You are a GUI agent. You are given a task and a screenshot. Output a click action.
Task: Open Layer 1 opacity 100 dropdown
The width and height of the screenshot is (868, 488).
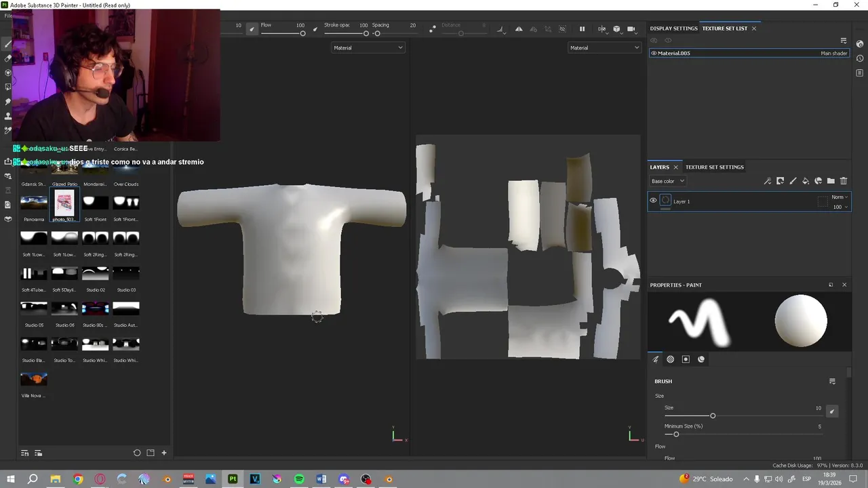pyautogui.click(x=840, y=207)
